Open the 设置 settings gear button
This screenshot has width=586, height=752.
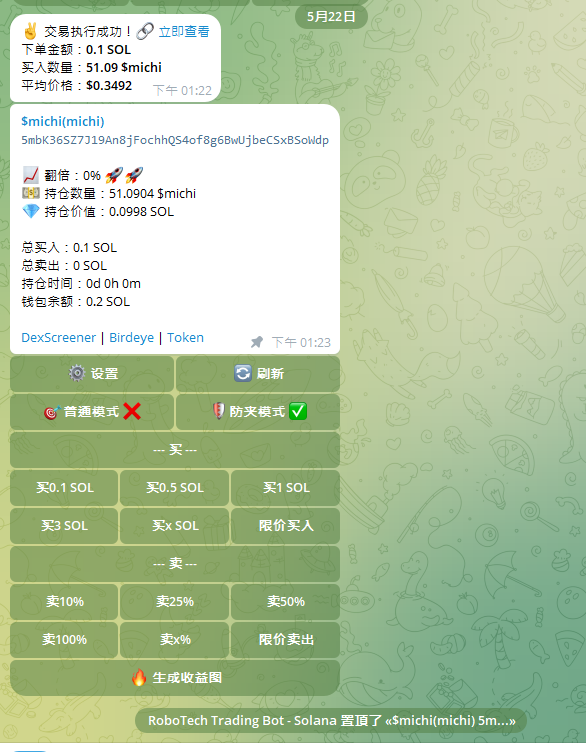pos(92,374)
